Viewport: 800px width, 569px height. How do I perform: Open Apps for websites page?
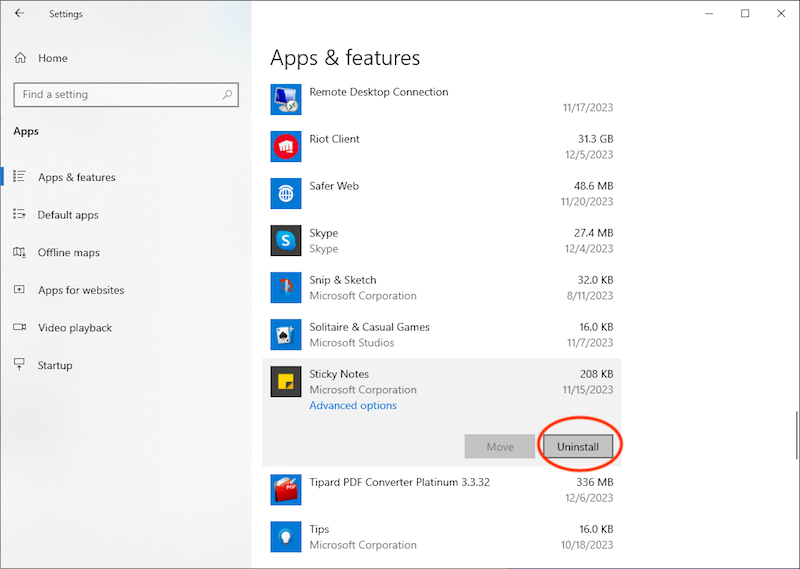81,290
